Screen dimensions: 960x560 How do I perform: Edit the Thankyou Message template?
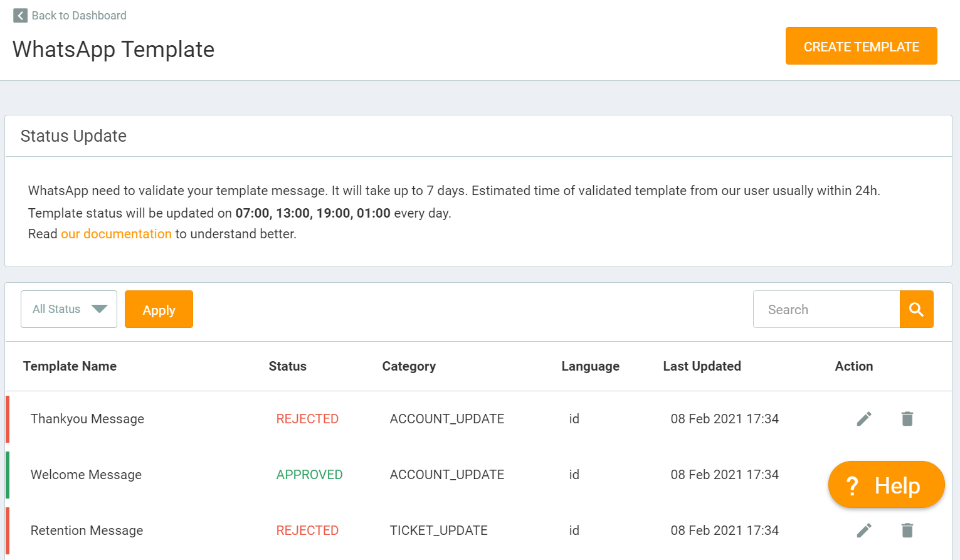[x=864, y=419]
